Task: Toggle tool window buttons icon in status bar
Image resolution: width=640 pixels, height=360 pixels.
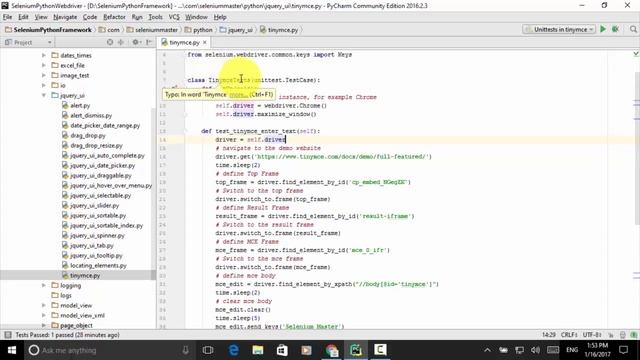Action: [7, 335]
